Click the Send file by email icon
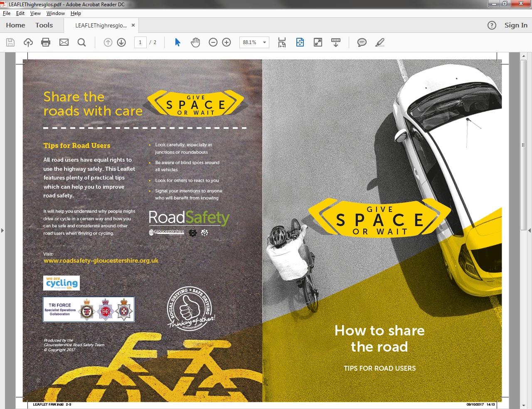 [64, 42]
